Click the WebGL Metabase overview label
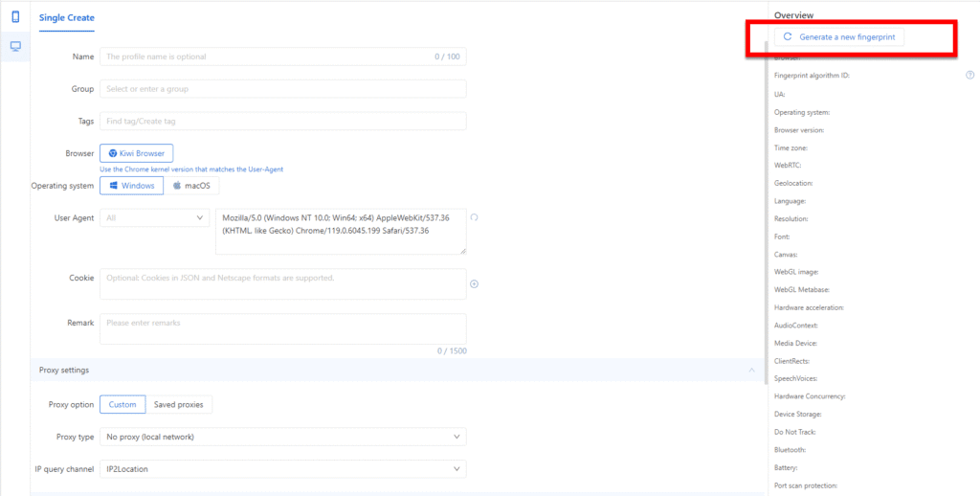The image size is (980, 496). (802, 290)
